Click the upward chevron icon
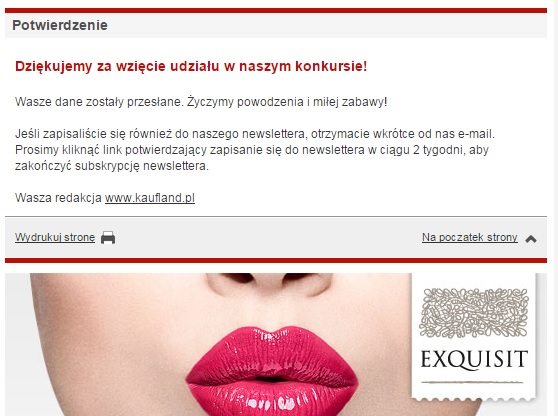Screen dimensions: 558x416 (x=531, y=239)
